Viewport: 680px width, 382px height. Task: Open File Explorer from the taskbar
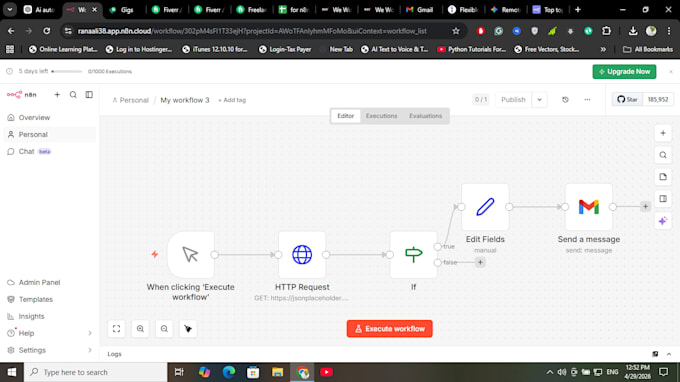[x=278, y=372]
